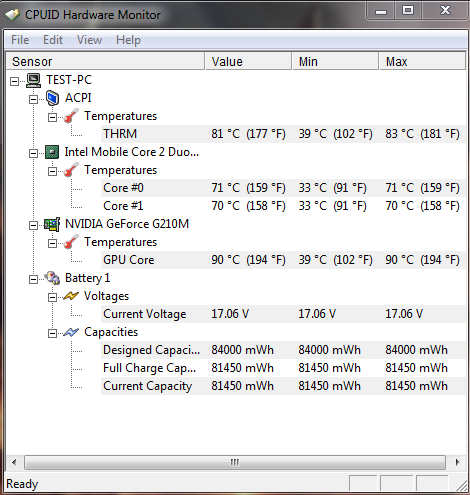The width and height of the screenshot is (470, 495).
Task: Open the File menu
Action: click(20, 40)
